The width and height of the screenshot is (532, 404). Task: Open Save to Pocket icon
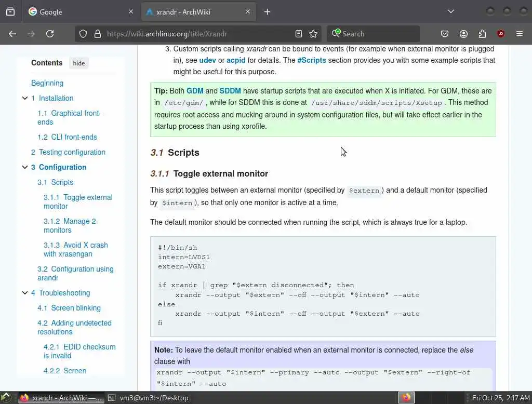click(445, 34)
